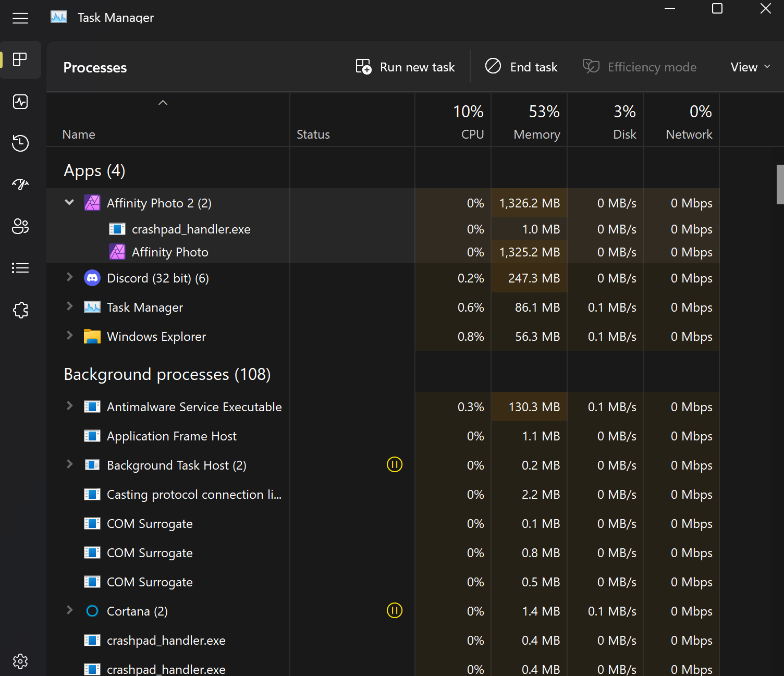This screenshot has width=784, height=676.
Task: Click the 130.3 MB Antimalware memory value
Action: (x=534, y=407)
